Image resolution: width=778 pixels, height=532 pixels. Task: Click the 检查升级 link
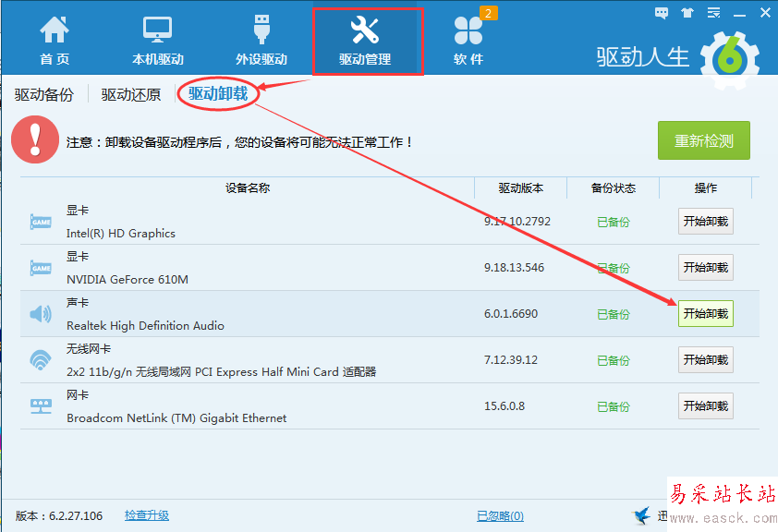[x=147, y=515]
